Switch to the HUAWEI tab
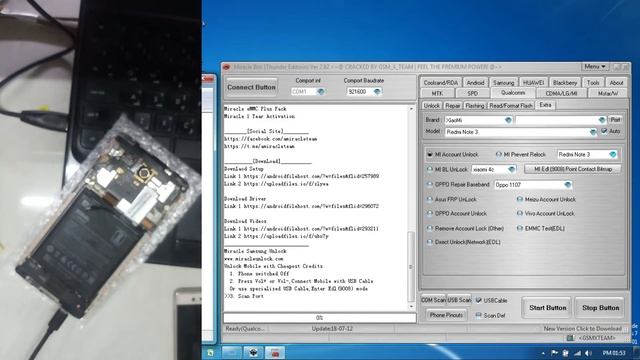The image size is (640, 360). click(x=533, y=82)
